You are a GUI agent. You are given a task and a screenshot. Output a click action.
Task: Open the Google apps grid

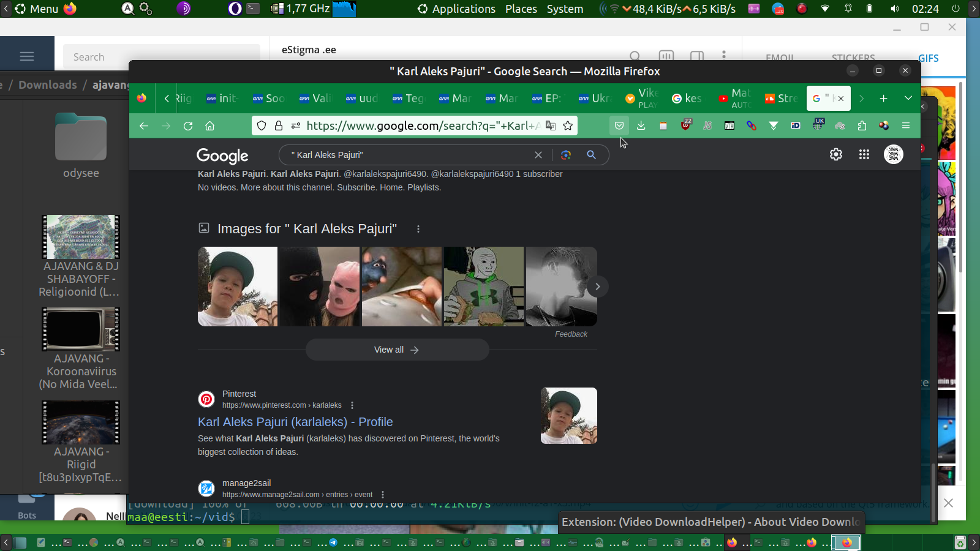tap(864, 154)
